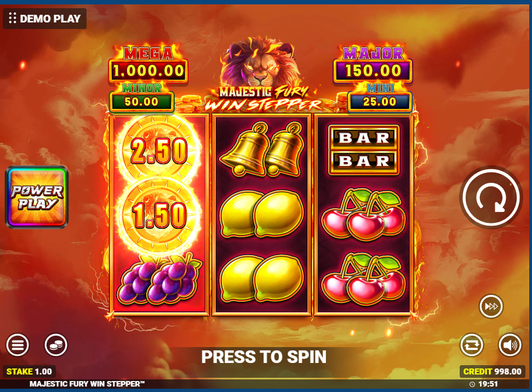Mute the game sound speaker icon
The height and width of the screenshot is (392, 532).
click(x=510, y=345)
